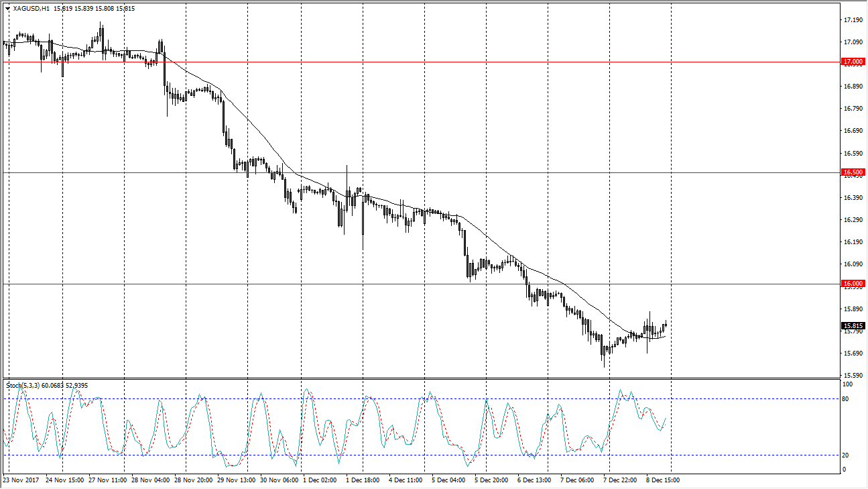Viewport: 868px width, 489px height.
Task: Select the red 16.000 price label
Action: (853, 284)
